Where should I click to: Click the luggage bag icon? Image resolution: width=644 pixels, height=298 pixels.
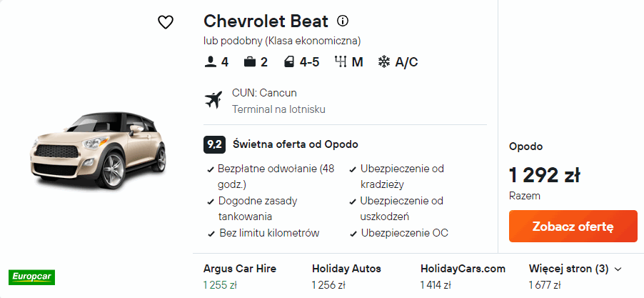pos(250,62)
